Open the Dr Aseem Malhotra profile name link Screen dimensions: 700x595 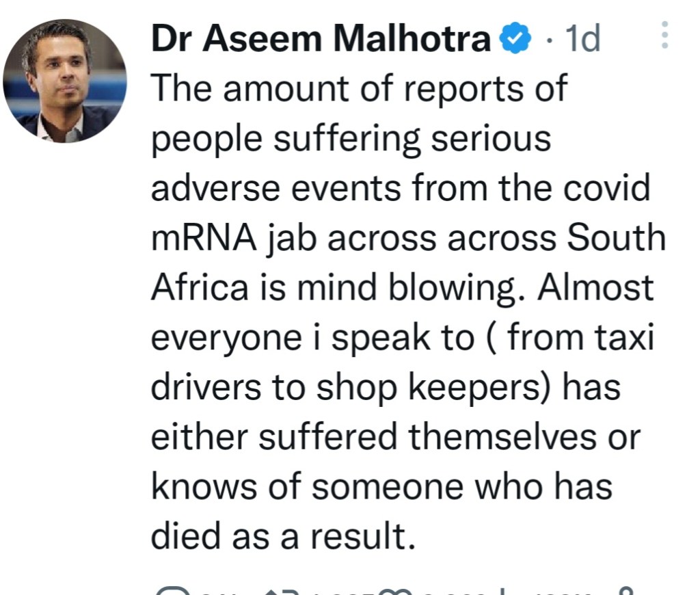[320, 40]
